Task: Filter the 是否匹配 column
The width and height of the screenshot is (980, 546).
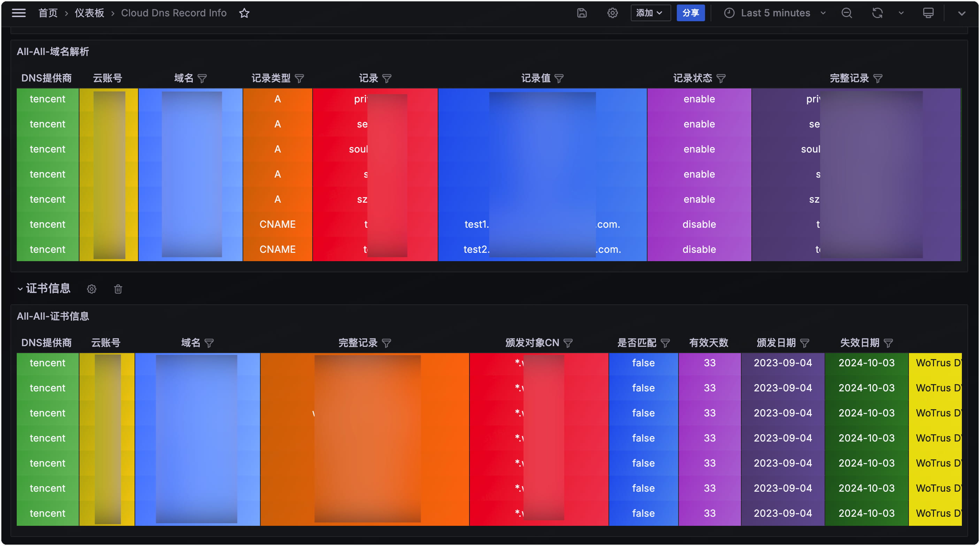Action: (x=665, y=343)
